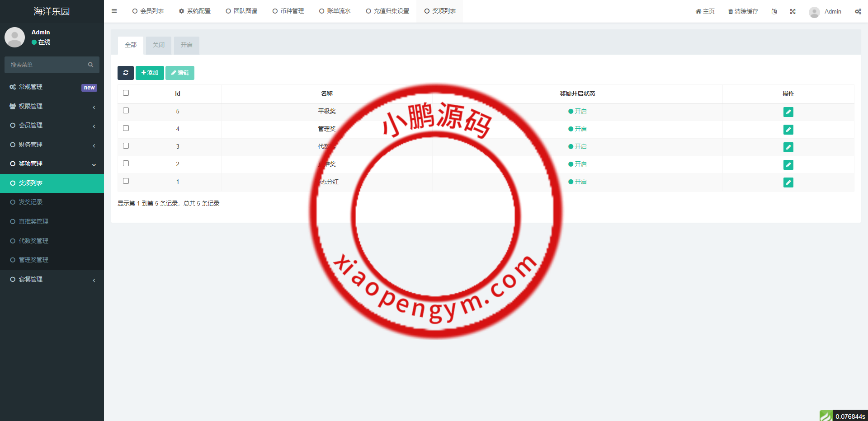The image size is (868, 421).
Task: Click the green 添加 button
Action: [x=150, y=73]
